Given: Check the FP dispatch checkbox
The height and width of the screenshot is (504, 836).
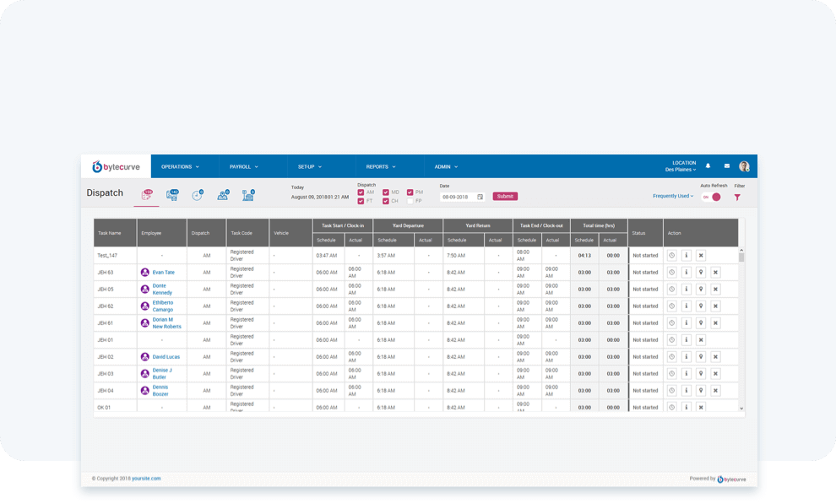Looking at the screenshot, I should tap(410, 201).
